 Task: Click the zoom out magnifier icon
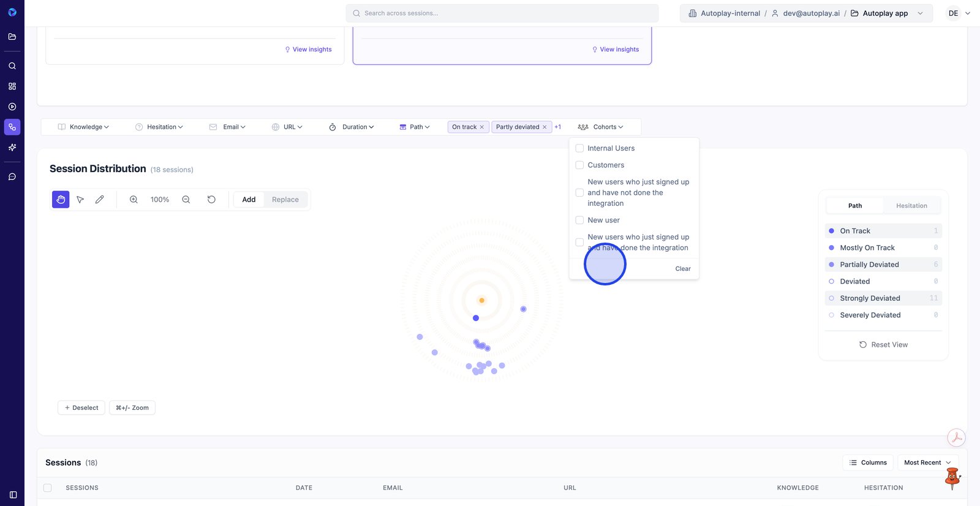point(186,200)
